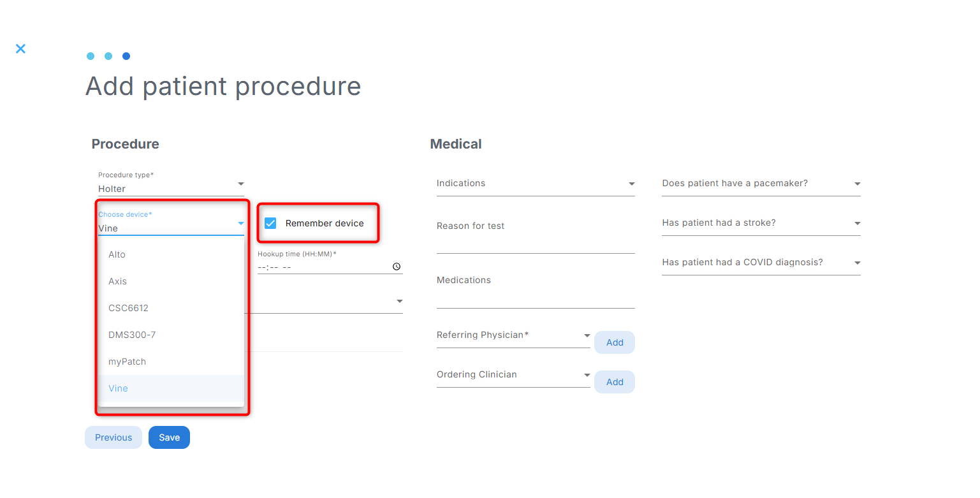980x498 pixels.
Task: Open the Indications dropdown
Action: point(536,184)
